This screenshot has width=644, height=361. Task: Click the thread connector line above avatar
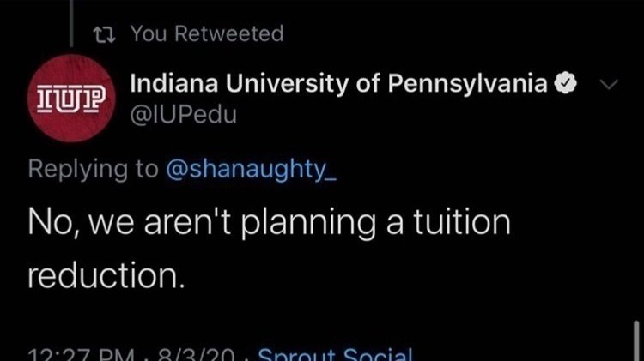click(x=71, y=23)
